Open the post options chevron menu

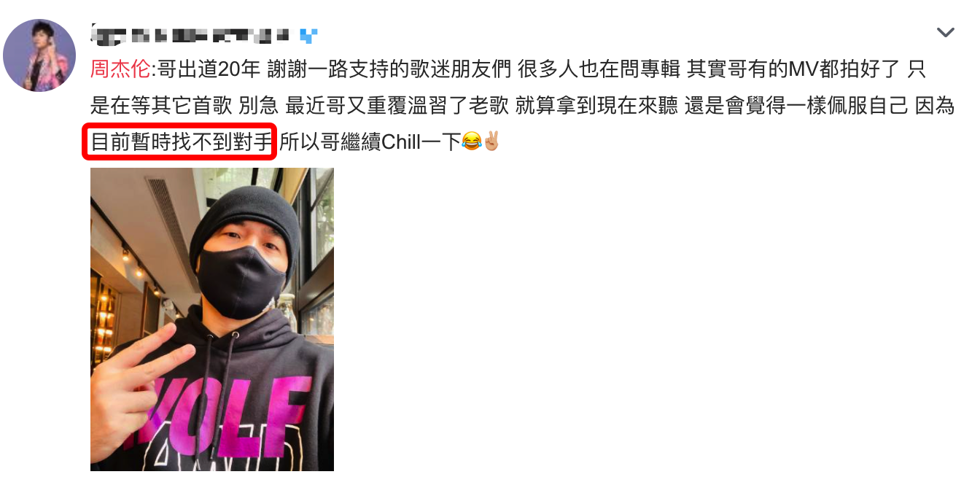(945, 33)
